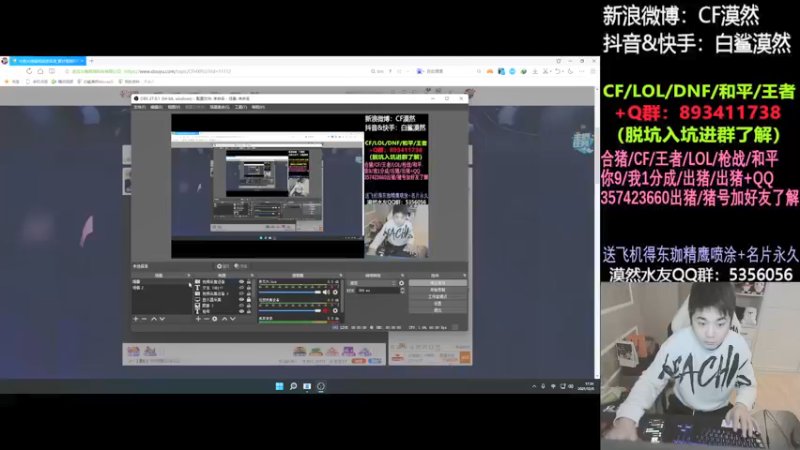The image size is (800, 450).
Task: Pop out the Audio Mixer dock header icon
Action: tap(341, 276)
